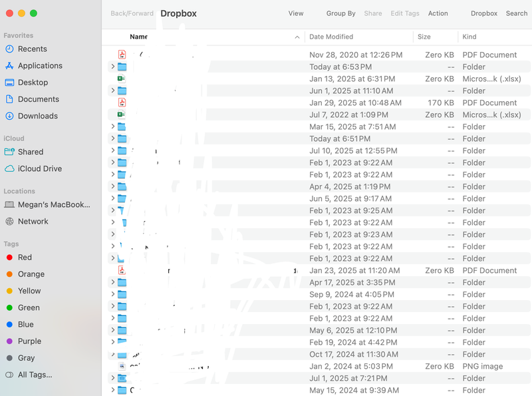Screen dimensions: 532x396
Task: Select the Purple tag
Action: pyautogui.click(x=23, y=341)
